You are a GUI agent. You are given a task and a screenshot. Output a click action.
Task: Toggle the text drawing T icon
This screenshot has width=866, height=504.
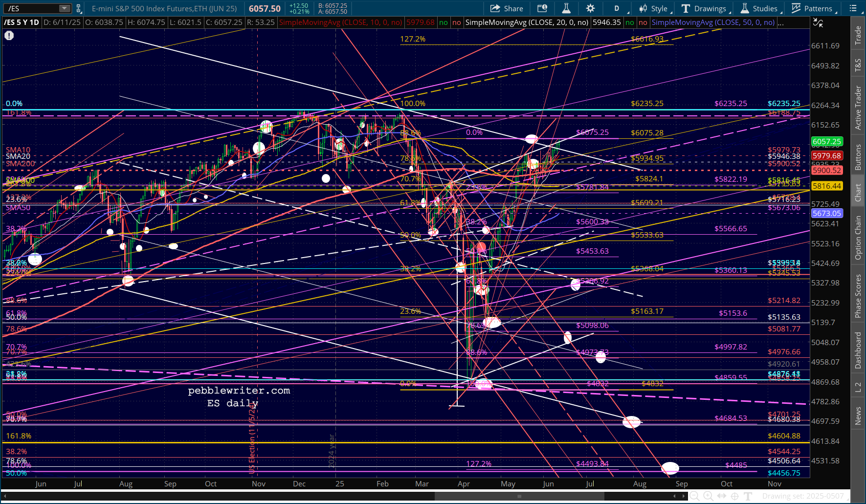[748, 496]
